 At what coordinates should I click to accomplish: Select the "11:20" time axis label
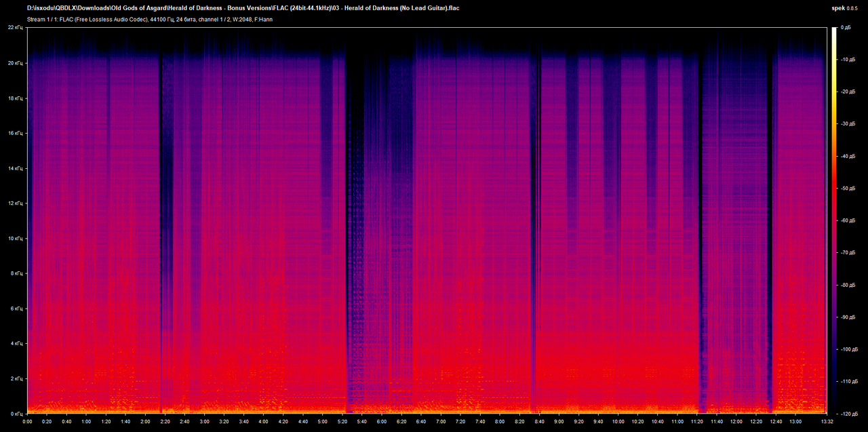click(696, 421)
